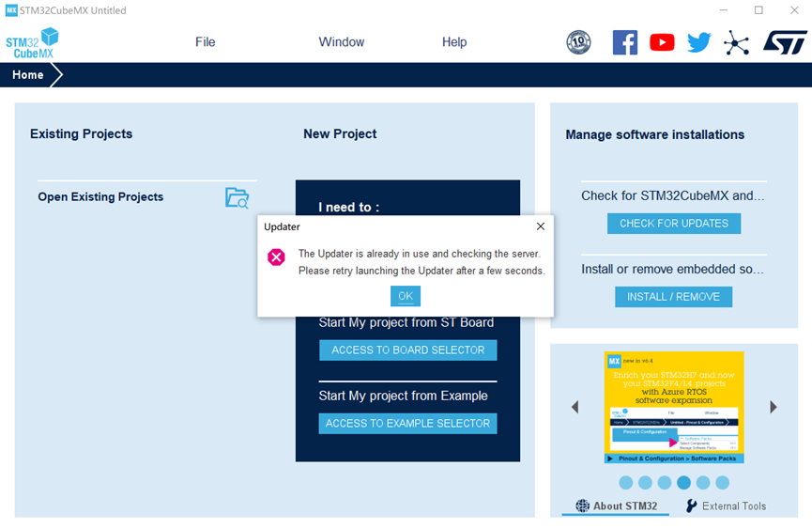
Task: Close the Updater dialog with X
Action: tap(541, 226)
